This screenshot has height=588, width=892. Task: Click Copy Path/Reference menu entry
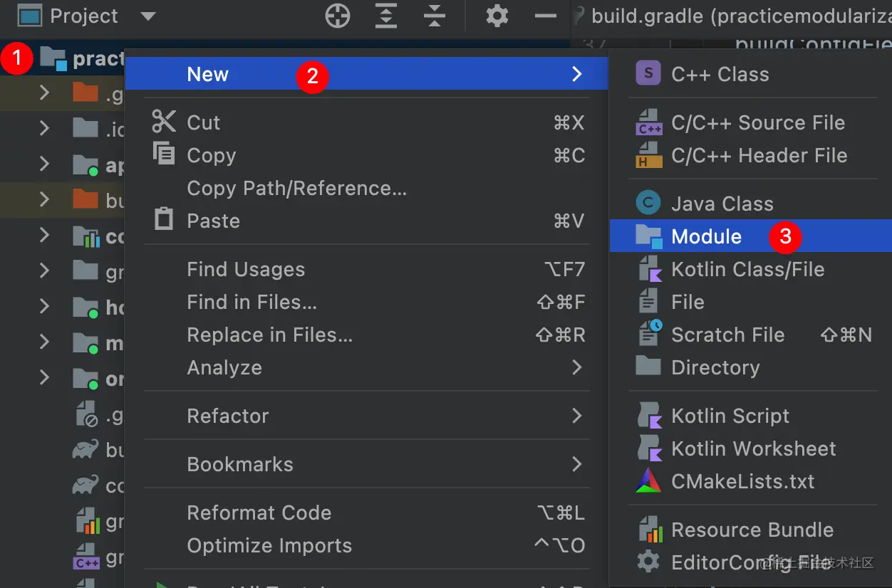(296, 188)
